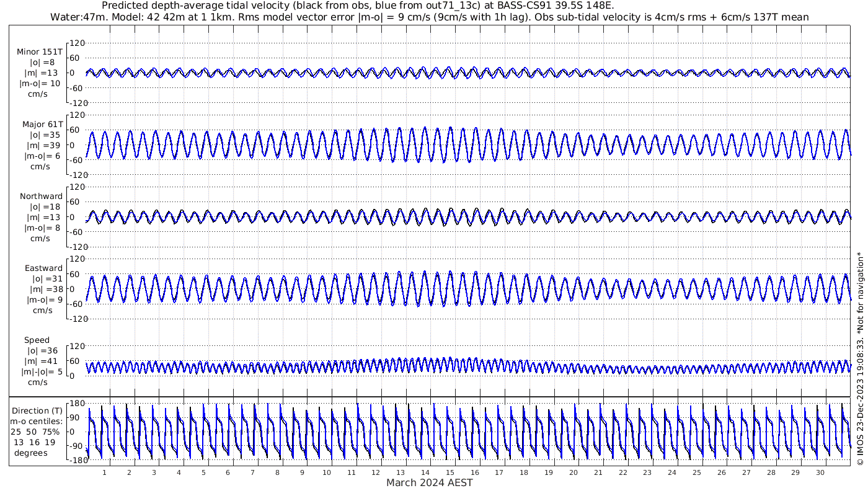Click the '|m| =39' value

(x=45, y=145)
